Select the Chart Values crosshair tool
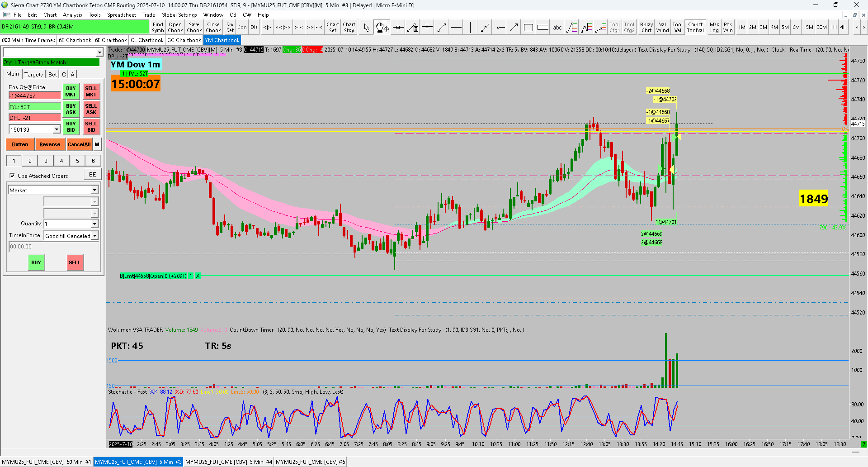The height and width of the screenshot is (467, 868). pyautogui.click(x=398, y=28)
